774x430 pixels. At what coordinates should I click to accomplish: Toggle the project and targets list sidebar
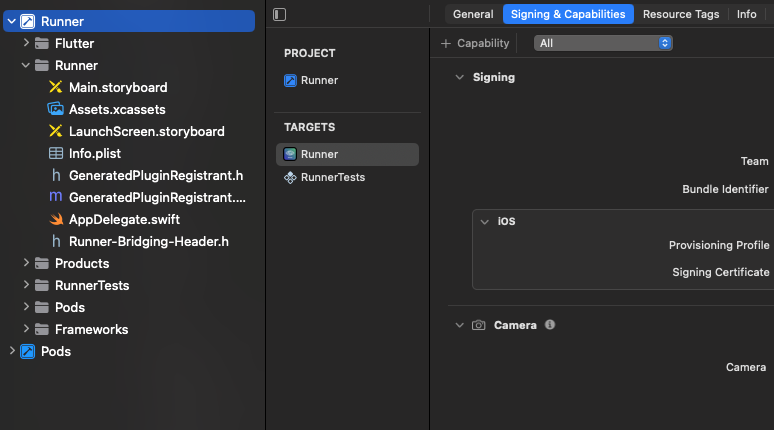pyautogui.click(x=279, y=14)
